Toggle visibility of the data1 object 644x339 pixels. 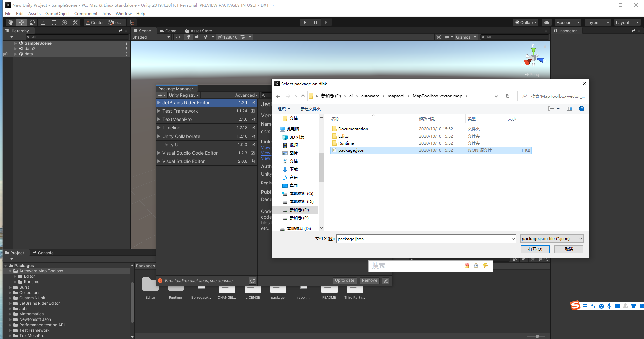(5, 54)
